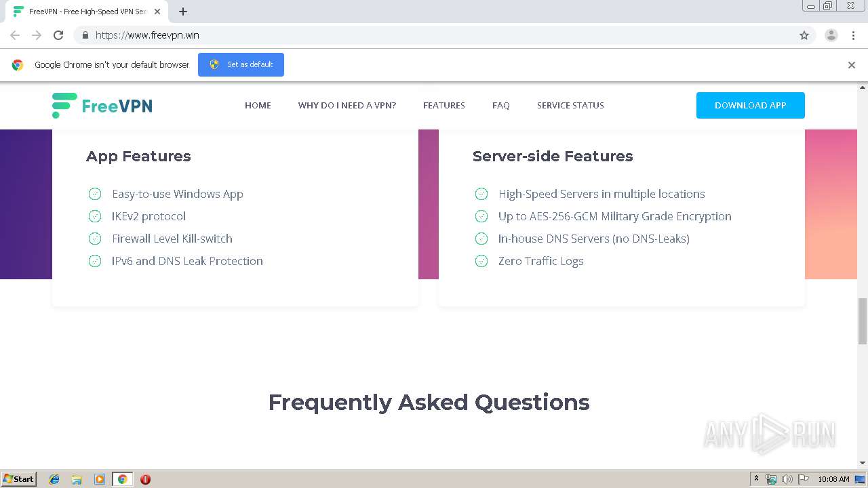Click the network tray icon
The width and height of the screenshot is (868, 488).
coord(771,479)
